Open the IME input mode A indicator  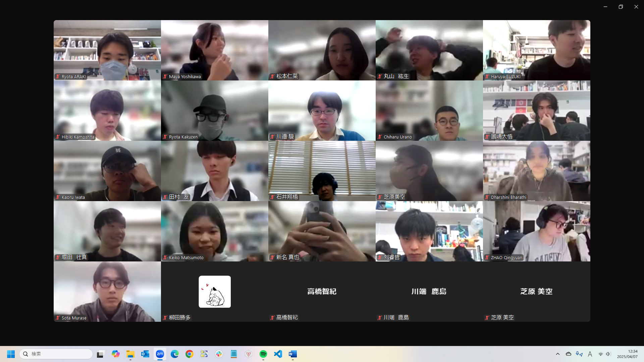click(590, 354)
